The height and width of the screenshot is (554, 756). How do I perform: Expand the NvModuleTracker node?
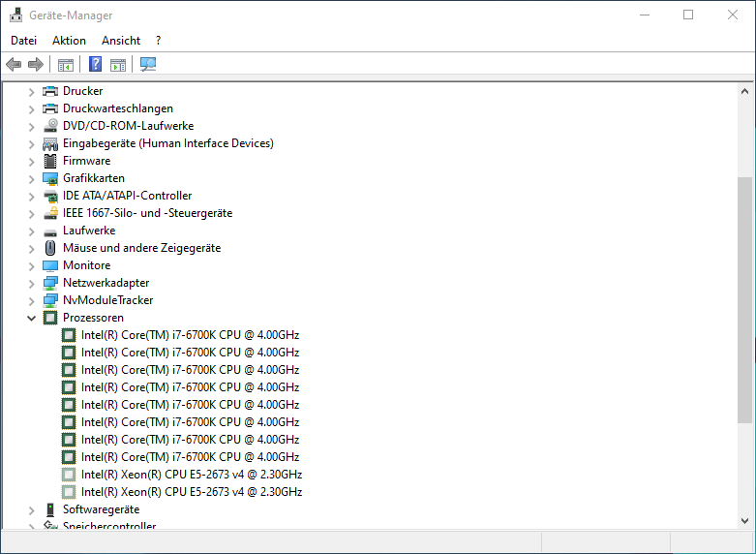pos(31,301)
